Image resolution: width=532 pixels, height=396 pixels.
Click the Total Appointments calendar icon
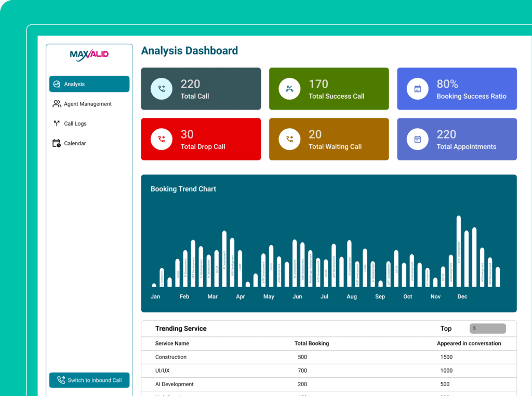[417, 139]
